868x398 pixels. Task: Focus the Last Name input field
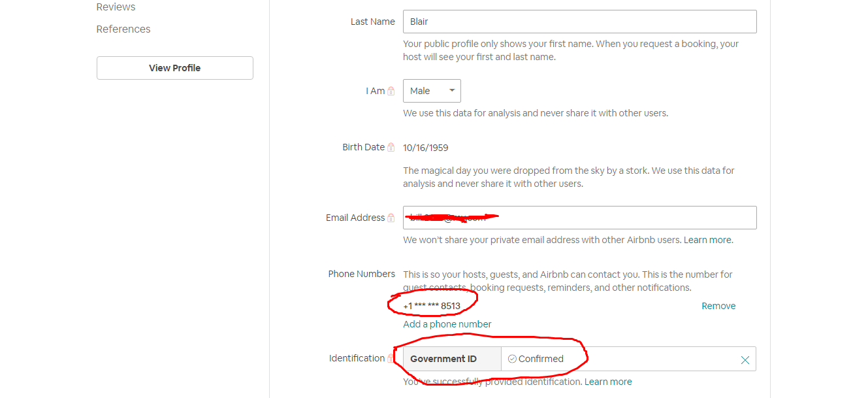(579, 22)
